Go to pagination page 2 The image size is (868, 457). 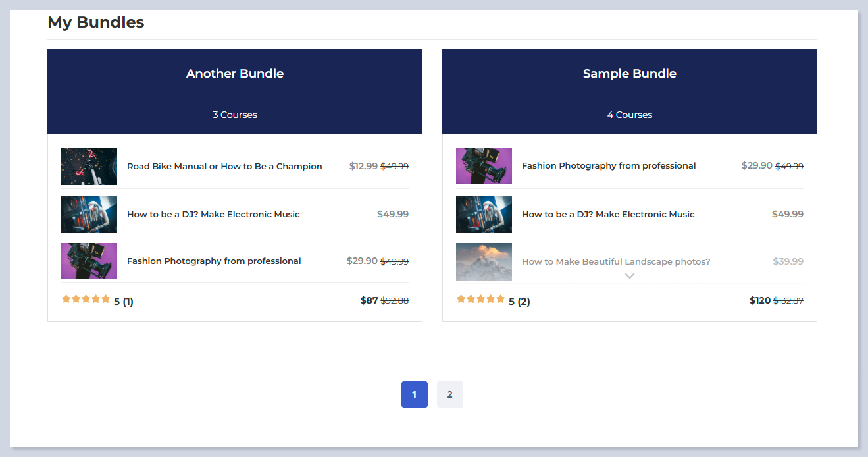449,394
